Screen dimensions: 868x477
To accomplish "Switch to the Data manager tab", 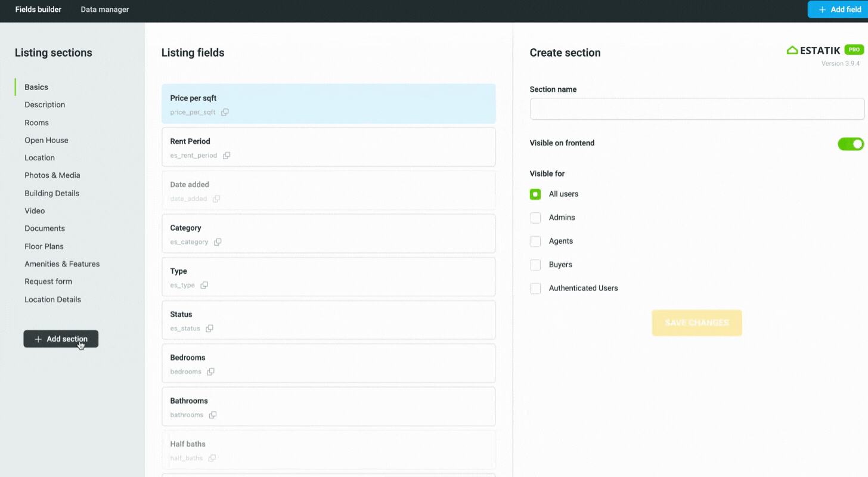I will tap(104, 10).
